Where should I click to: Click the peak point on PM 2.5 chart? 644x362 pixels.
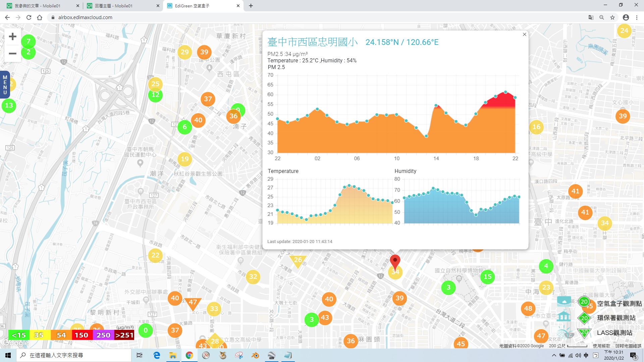(505, 92)
